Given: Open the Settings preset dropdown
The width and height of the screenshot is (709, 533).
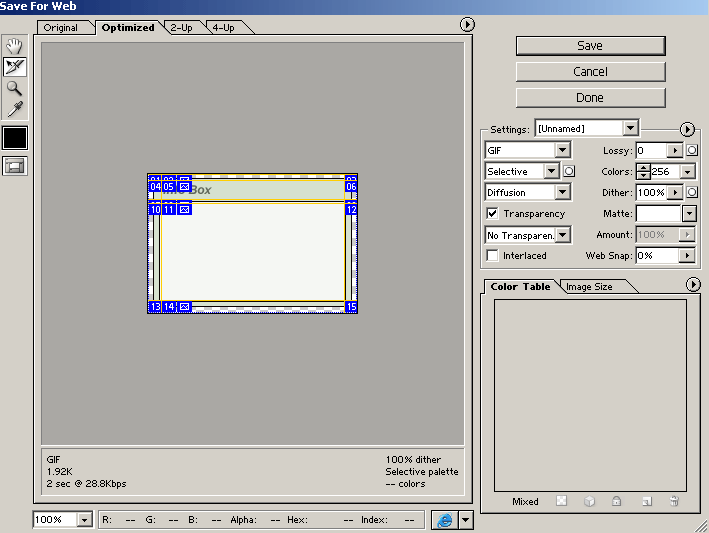Looking at the screenshot, I should click(629, 128).
